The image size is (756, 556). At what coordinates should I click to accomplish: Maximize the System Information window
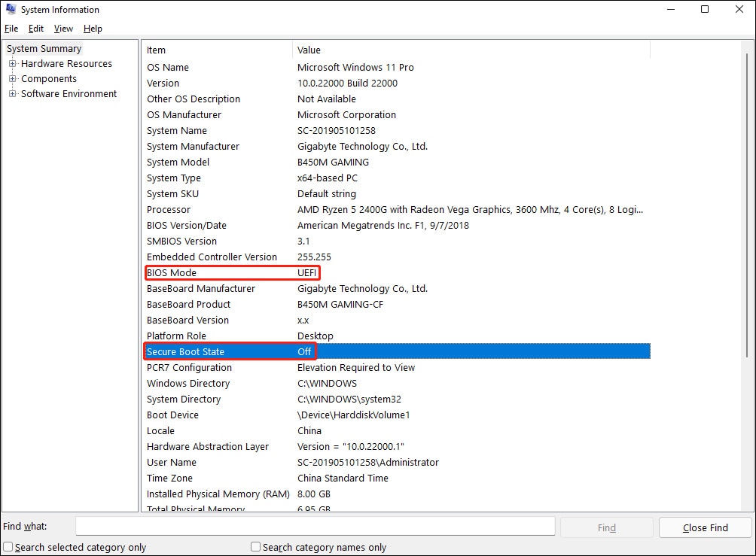click(704, 9)
